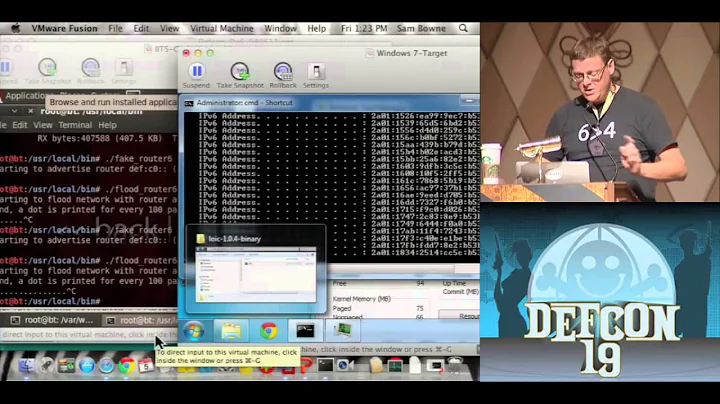
Task: Open the macOS Edit menu
Action: tap(141, 28)
